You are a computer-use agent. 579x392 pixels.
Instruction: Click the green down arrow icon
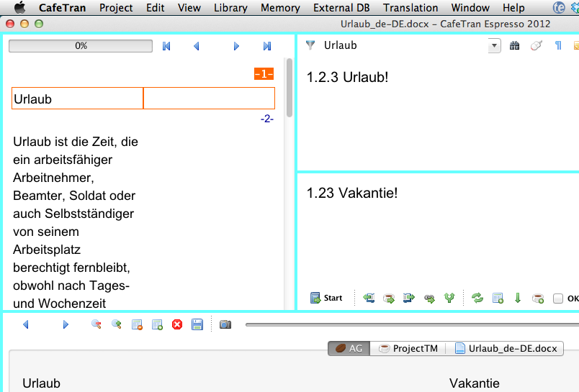[x=517, y=298]
